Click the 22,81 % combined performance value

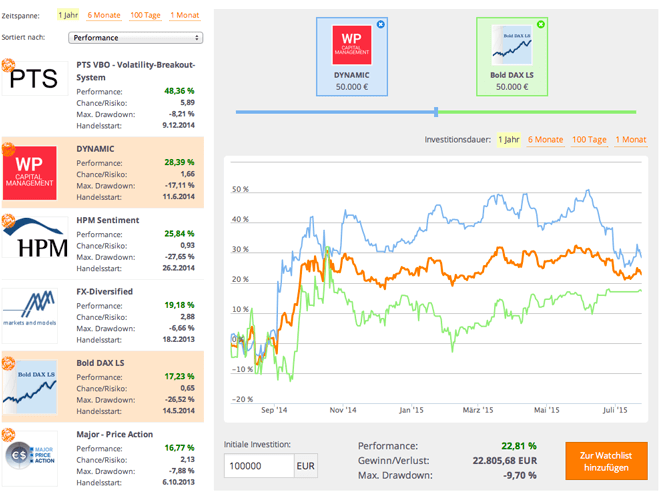(519, 446)
